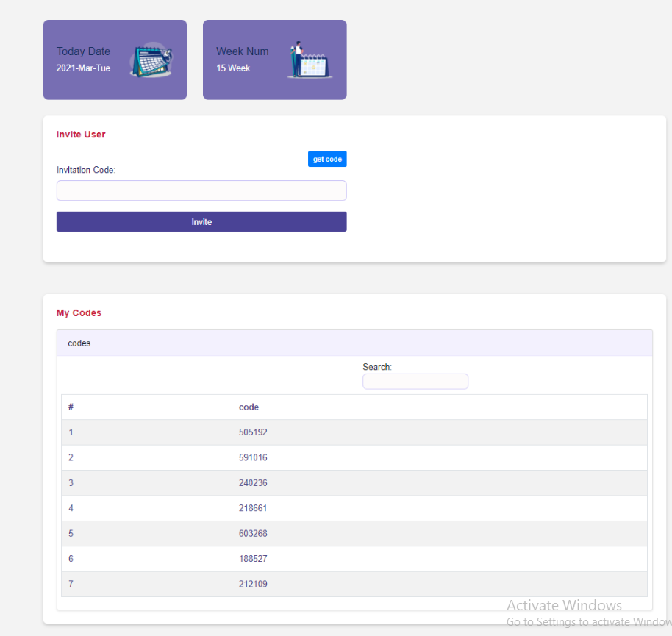The image size is (672, 636).
Task: Click the calendar icon in Today Date card
Action: coord(151,60)
